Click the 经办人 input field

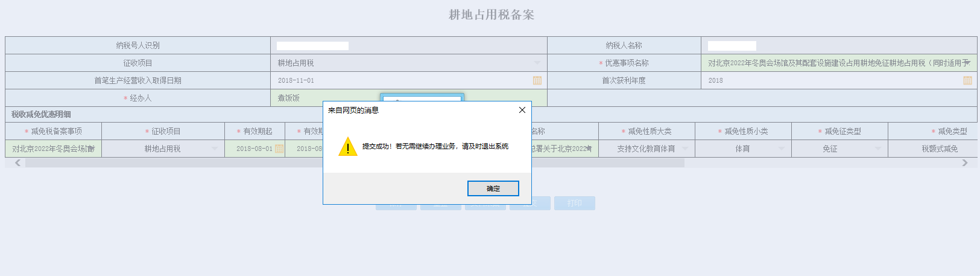(326, 98)
